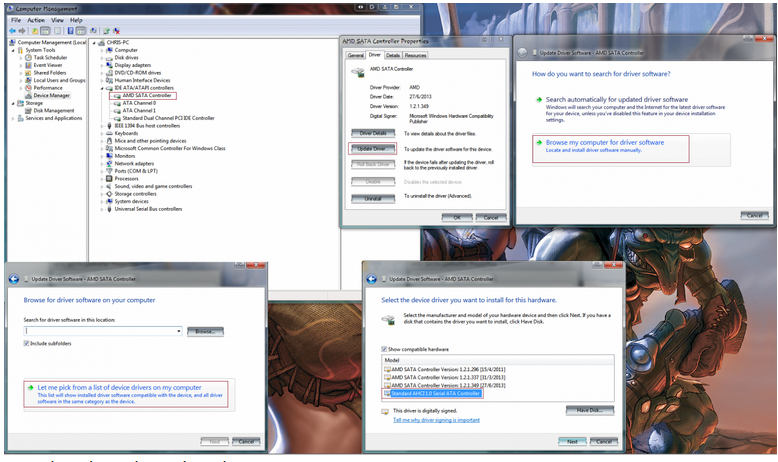Click the green arrow beside Search automatically option
778x462 pixels.
[539, 100]
